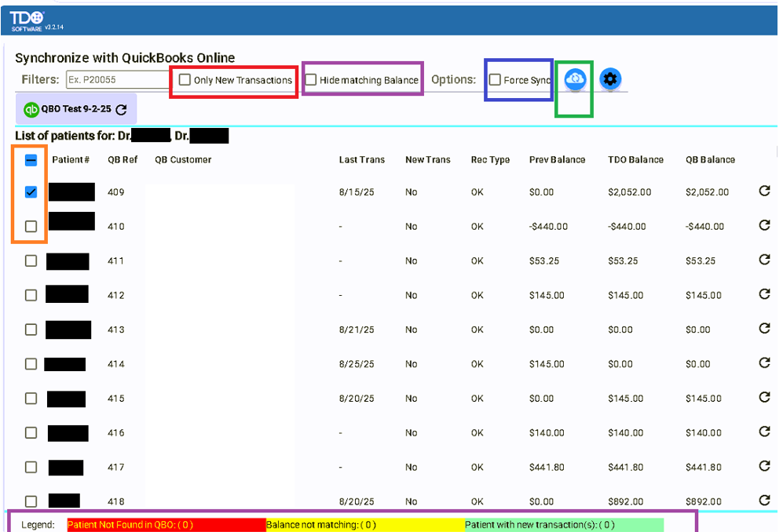Select the patient row with QB Ref 412
The height and width of the screenshot is (532, 783).
coord(31,295)
